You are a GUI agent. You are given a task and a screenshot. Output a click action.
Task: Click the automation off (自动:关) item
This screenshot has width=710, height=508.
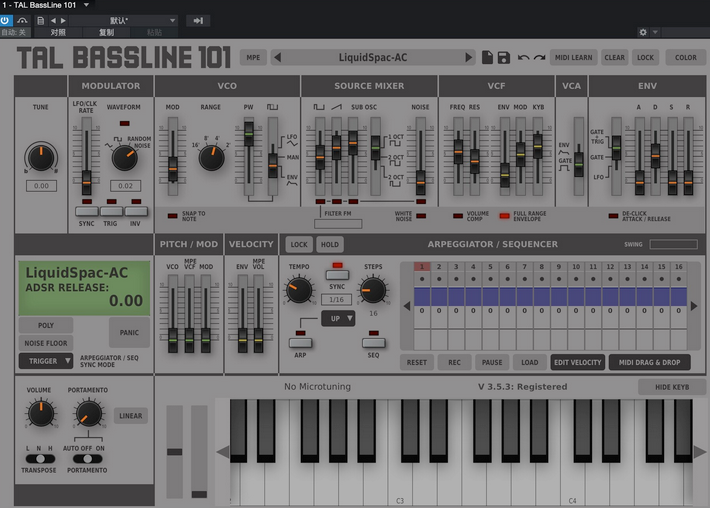pyautogui.click(x=14, y=32)
